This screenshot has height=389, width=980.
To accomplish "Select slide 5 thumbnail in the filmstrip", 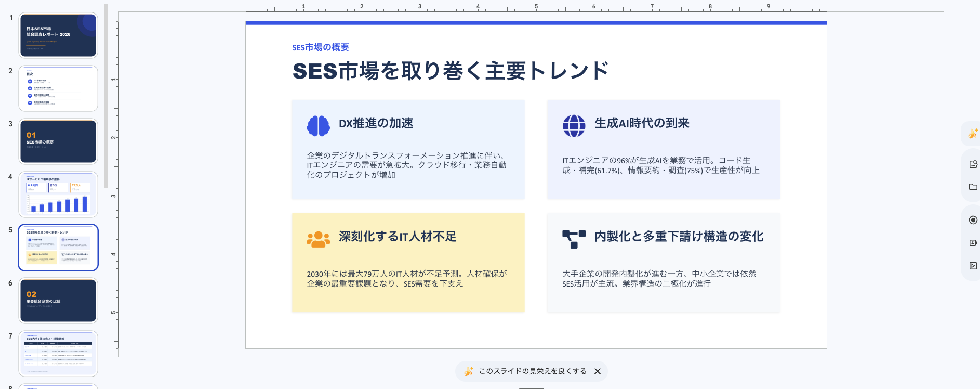I will [x=58, y=248].
